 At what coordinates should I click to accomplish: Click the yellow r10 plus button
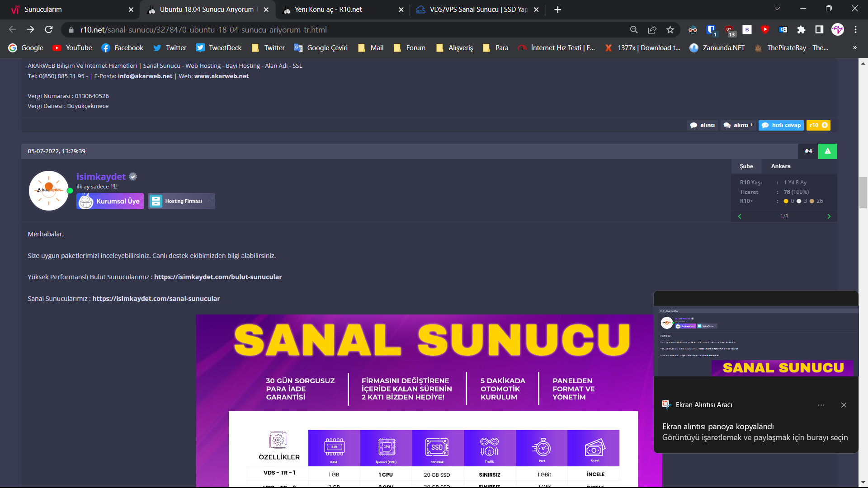[818, 125]
